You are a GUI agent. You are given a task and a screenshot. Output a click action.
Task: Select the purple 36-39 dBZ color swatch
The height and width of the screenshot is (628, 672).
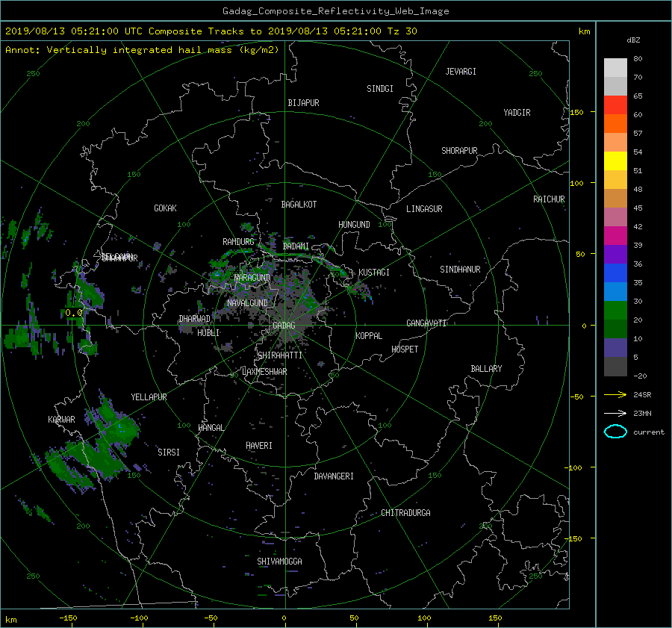615,255
